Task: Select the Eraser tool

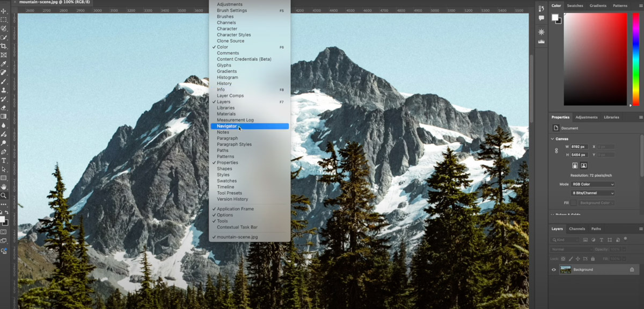Action: point(4,107)
